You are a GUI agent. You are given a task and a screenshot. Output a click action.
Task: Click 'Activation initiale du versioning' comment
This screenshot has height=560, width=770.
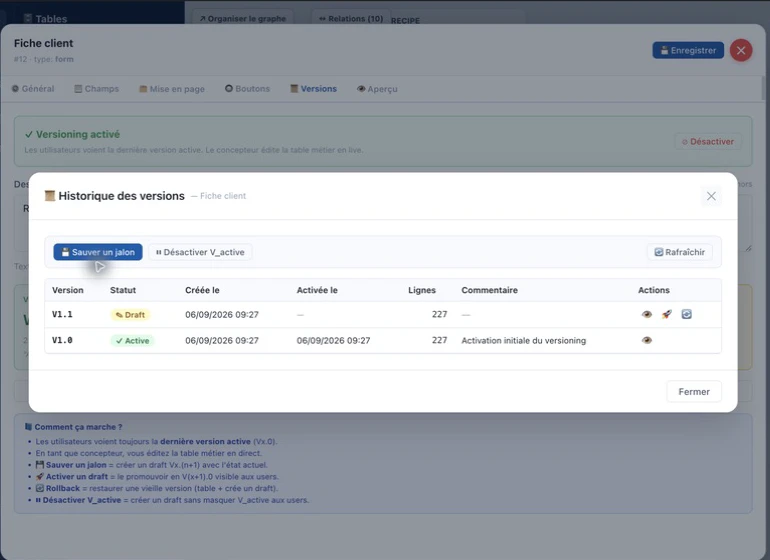[523, 340]
